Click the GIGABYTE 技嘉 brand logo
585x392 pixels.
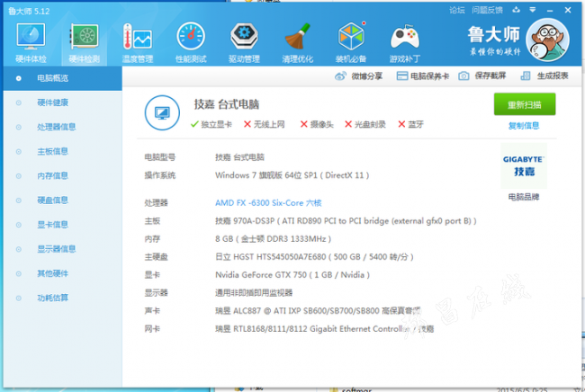click(524, 165)
